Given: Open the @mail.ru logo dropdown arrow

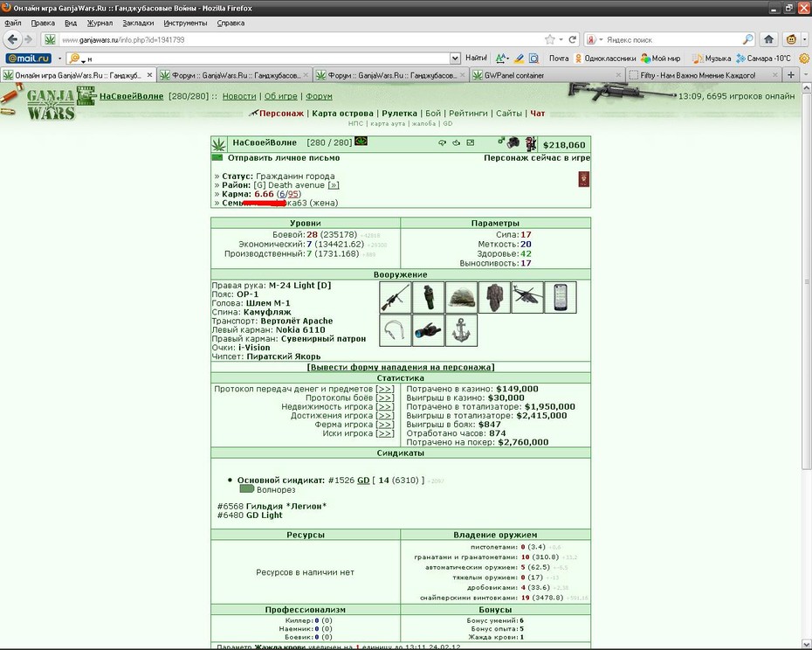Looking at the screenshot, I should coord(59,59).
